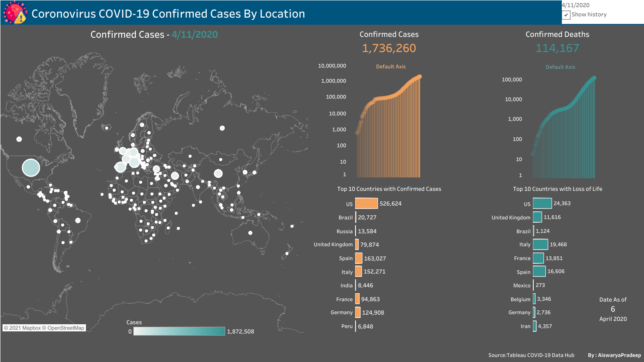Click the large US bubble on map
The height and width of the screenshot is (362, 644).
[31, 167]
